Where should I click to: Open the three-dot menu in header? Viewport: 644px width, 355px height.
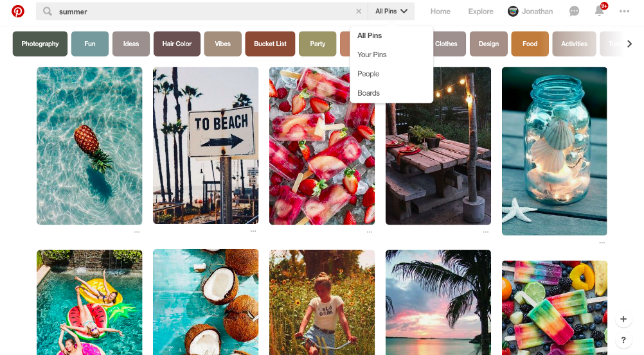click(624, 12)
